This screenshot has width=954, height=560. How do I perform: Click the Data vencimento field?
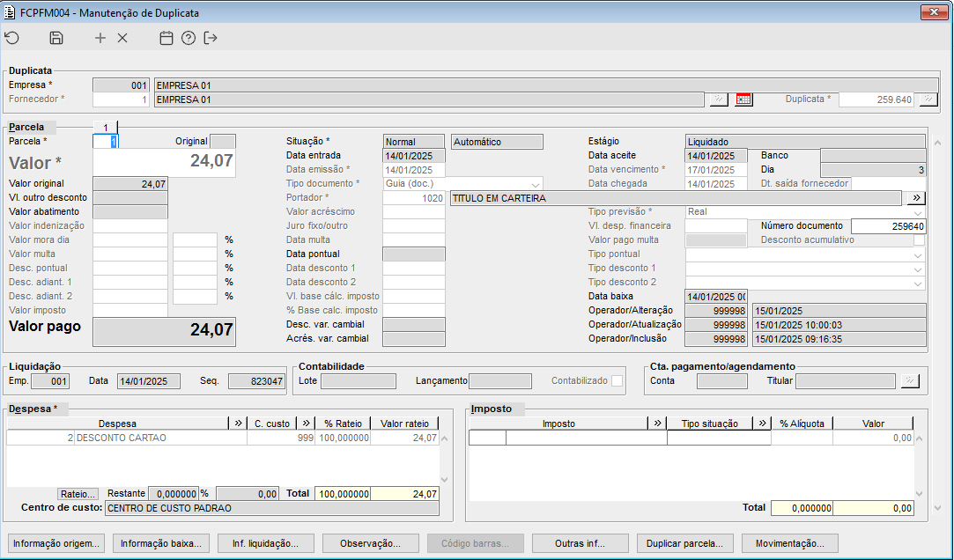click(716, 170)
